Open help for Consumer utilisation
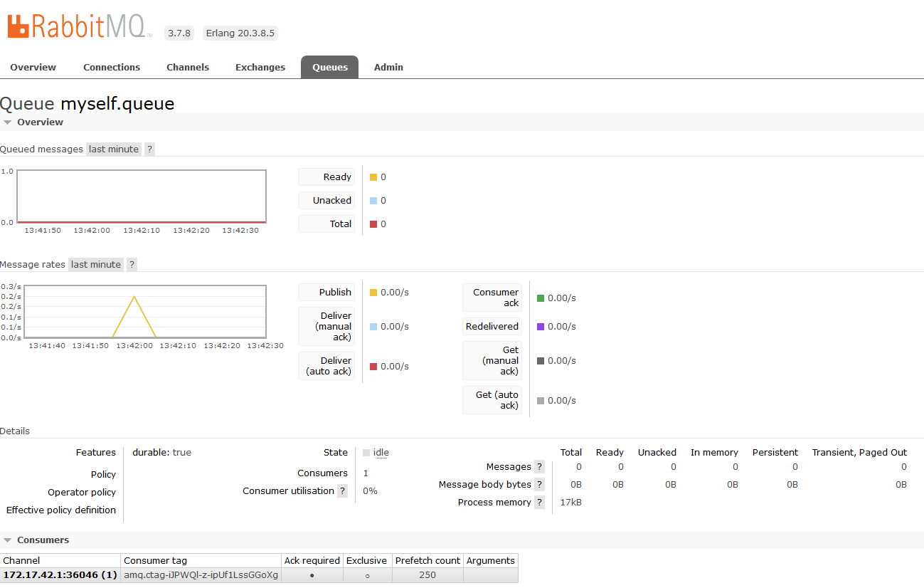924x588 pixels. pos(343,491)
